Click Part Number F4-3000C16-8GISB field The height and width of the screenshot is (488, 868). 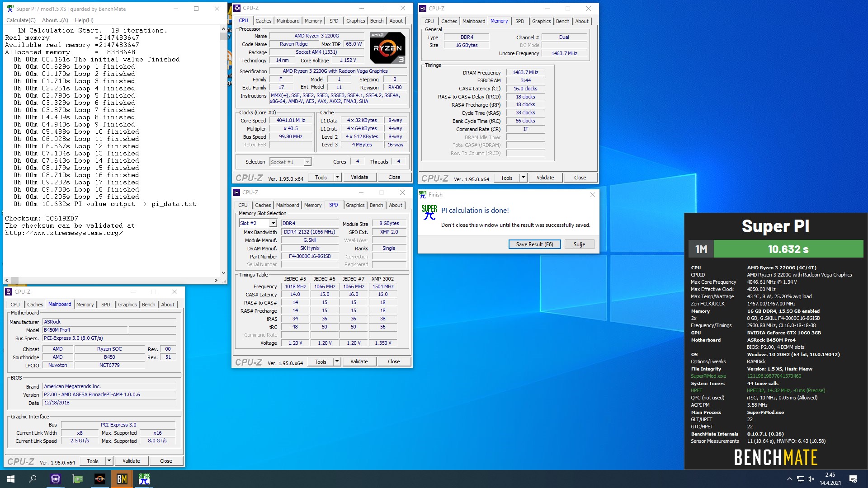tap(310, 257)
